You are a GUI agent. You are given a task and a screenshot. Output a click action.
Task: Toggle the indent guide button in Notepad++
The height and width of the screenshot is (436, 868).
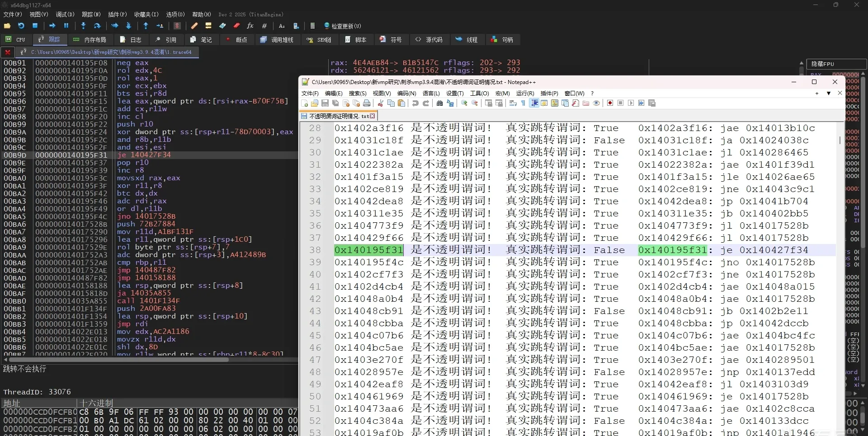534,103
